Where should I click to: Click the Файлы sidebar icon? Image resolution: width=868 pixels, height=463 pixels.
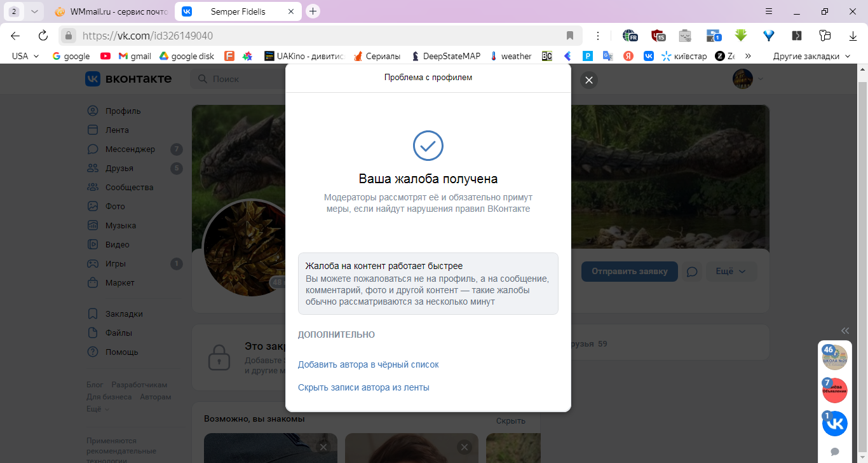[x=93, y=333]
